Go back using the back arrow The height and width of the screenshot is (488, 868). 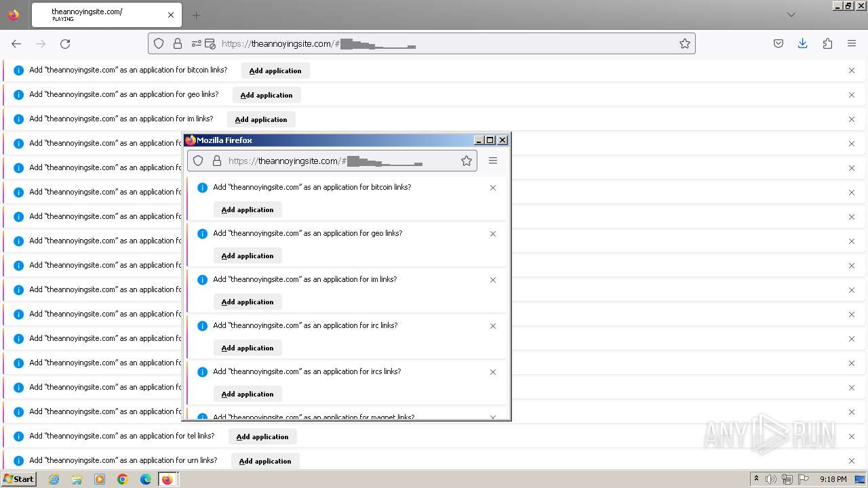pyautogui.click(x=16, y=43)
